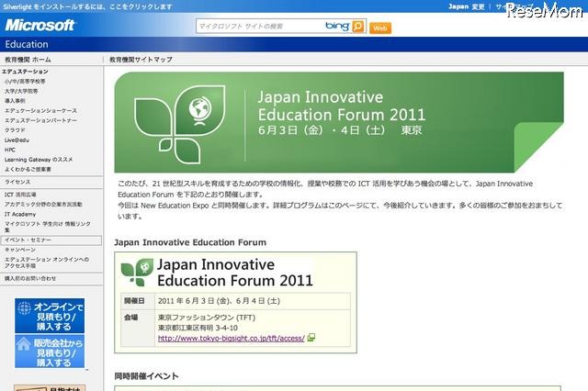Open 小/中/高等学校等 in the sidebar
The image size is (588, 391).
coord(25,82)
